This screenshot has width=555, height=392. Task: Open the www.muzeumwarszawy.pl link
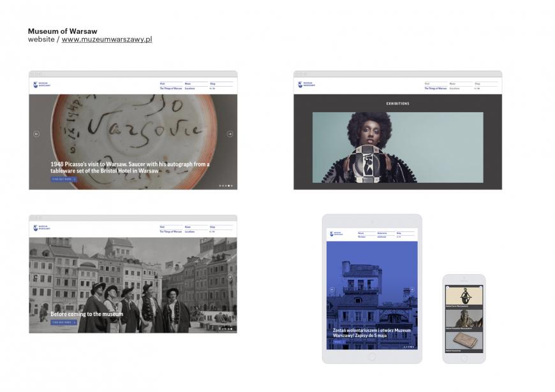click(107, 40)
